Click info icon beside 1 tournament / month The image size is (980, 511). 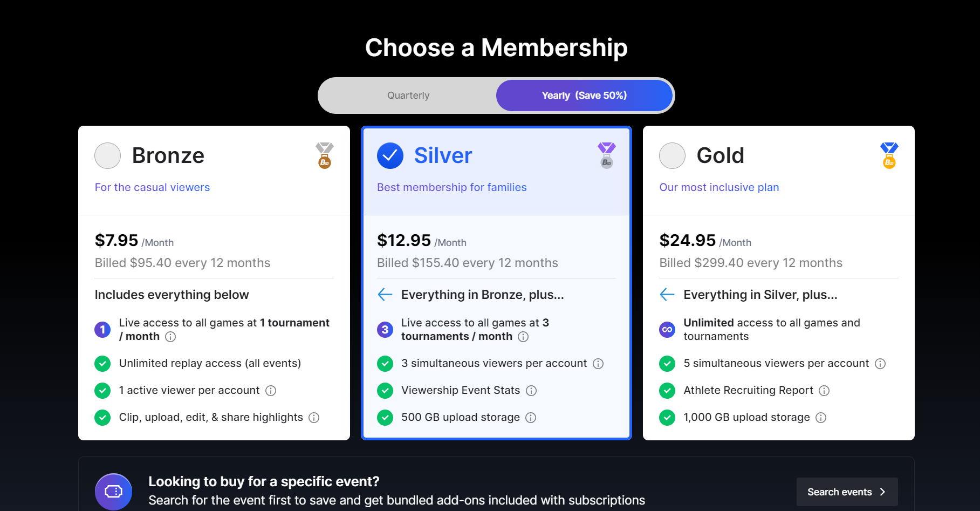pos(170,337)
